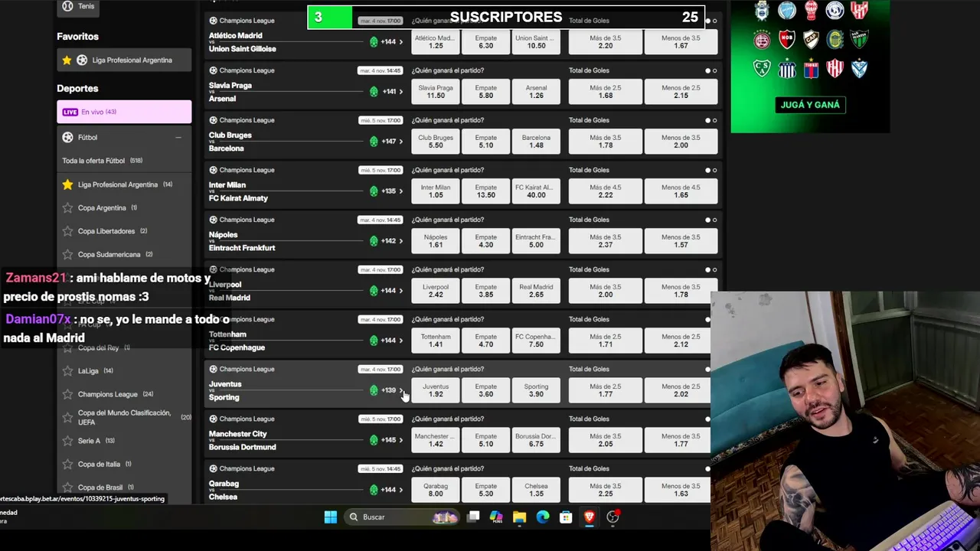Expand +145 markets for Manchester City match
This screenshot has height=551, width=980.
(392, 440)
